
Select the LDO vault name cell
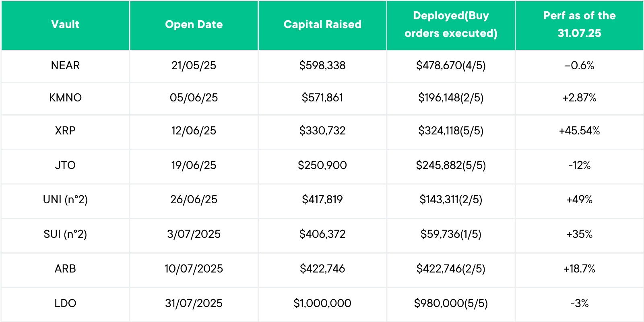[65, 303]
